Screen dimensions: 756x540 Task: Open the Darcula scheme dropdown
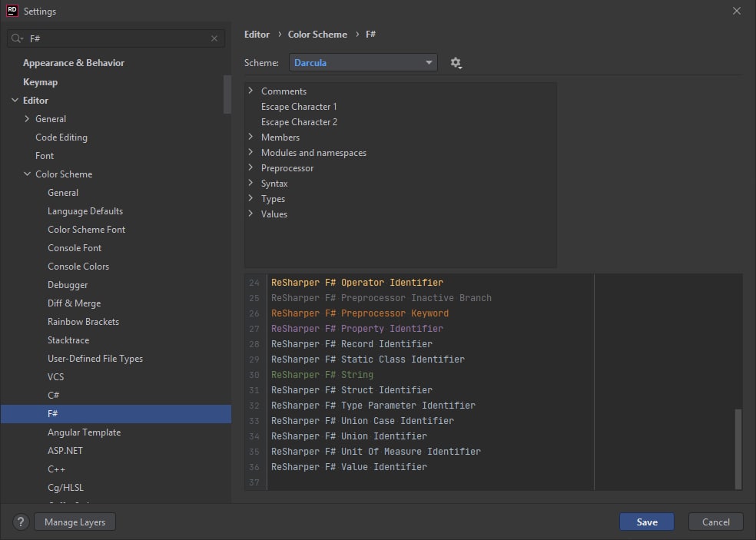pos(363,63)
